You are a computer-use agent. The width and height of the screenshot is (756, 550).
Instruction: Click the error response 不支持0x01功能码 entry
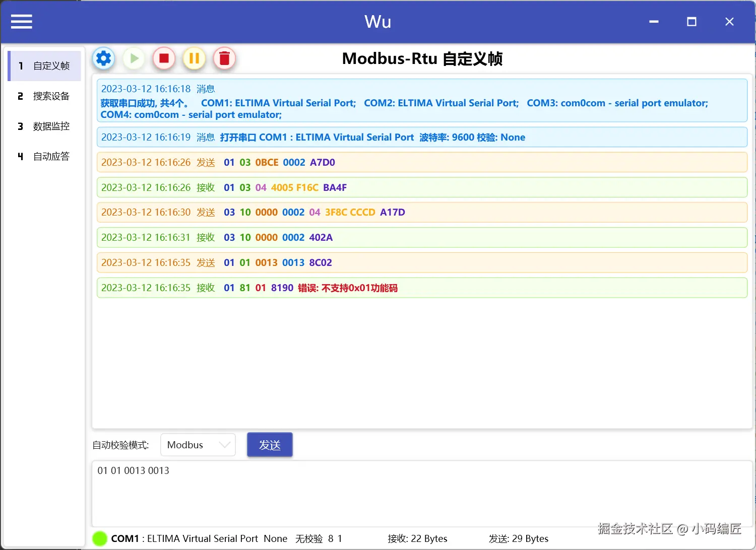pyautogui.click(x=421, y=288)
